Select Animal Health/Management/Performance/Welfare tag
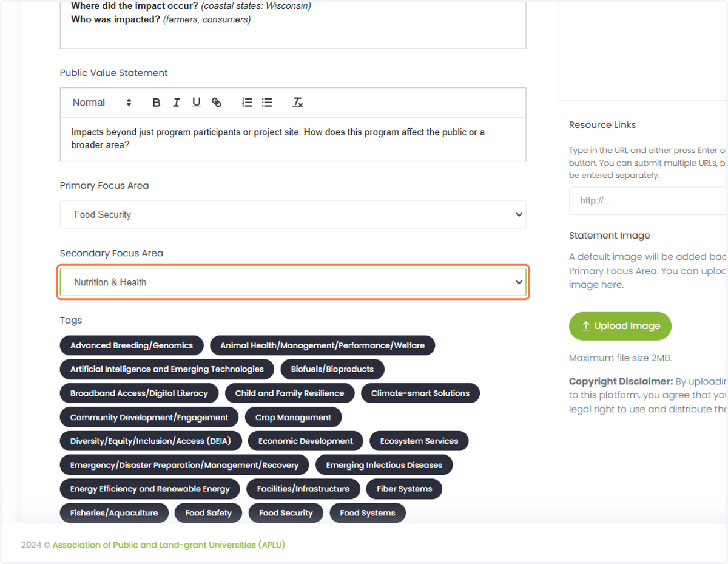Viewport: 728px width, 564px height. click(322, 345)
